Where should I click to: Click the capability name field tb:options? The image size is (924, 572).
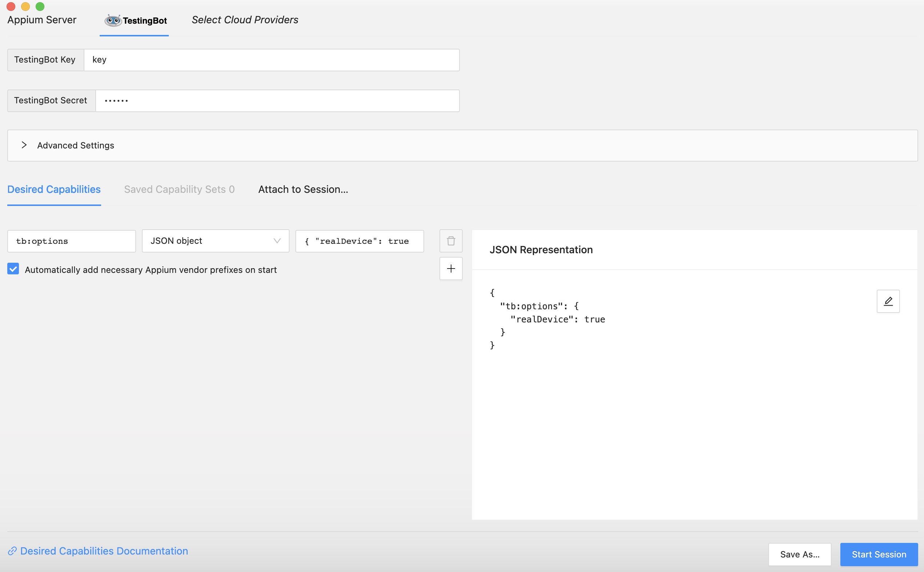[72, 241]
